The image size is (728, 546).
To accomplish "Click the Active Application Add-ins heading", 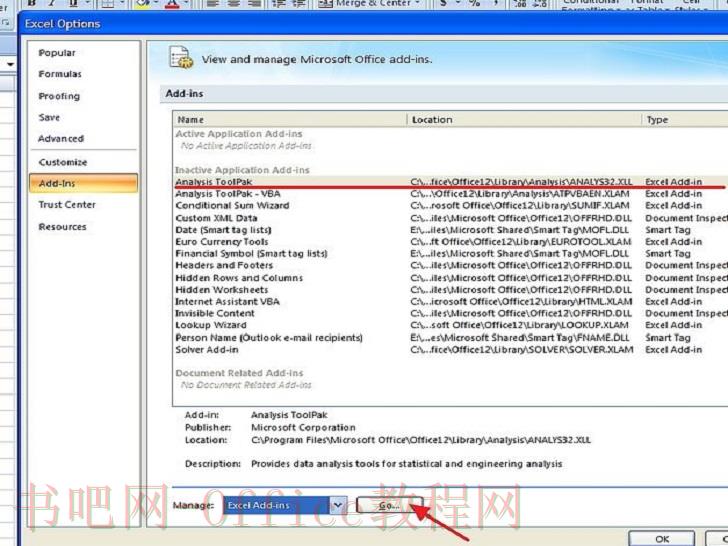I will tap(239, 134).
